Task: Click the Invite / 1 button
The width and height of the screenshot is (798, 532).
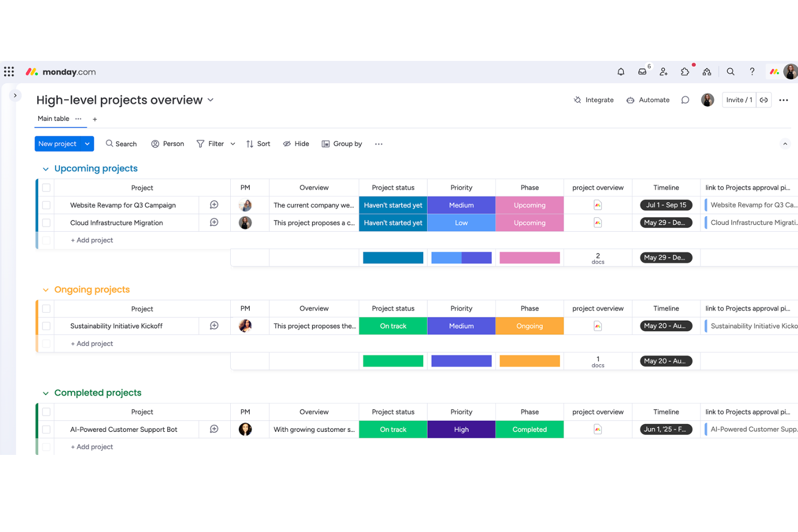Action: [739, 100]
